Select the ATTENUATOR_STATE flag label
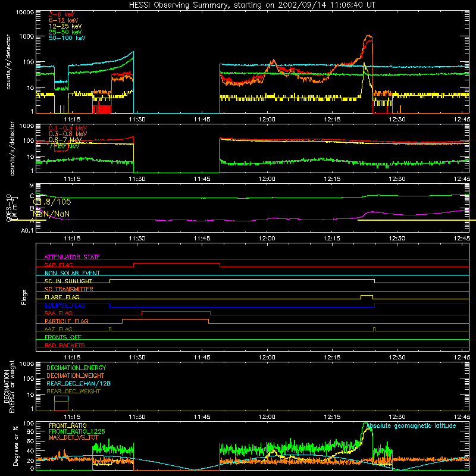476x476 pixels. (x=72, y=257)
